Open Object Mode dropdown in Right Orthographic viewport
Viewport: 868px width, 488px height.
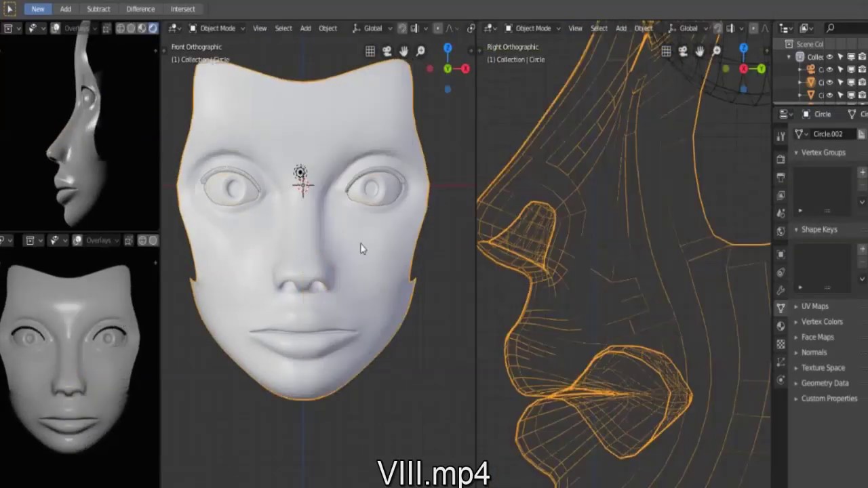(x=533, y=28)
